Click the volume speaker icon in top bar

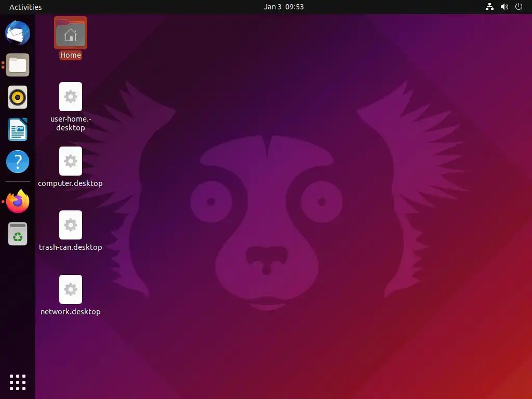pos(504,7)
